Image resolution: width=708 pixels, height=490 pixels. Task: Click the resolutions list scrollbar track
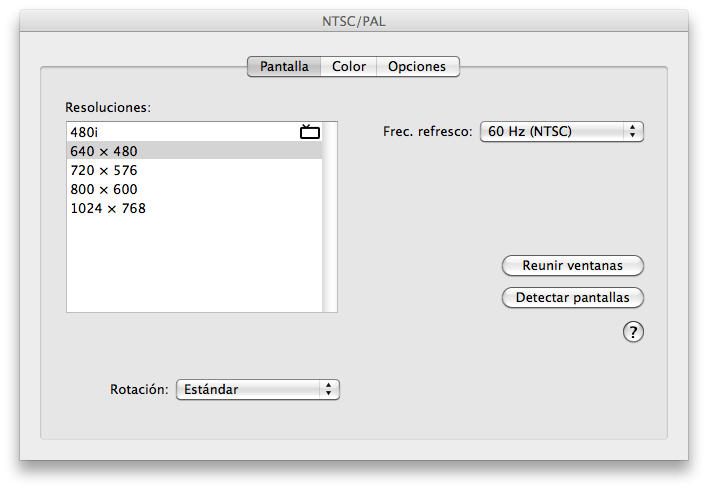coord(330,217)
